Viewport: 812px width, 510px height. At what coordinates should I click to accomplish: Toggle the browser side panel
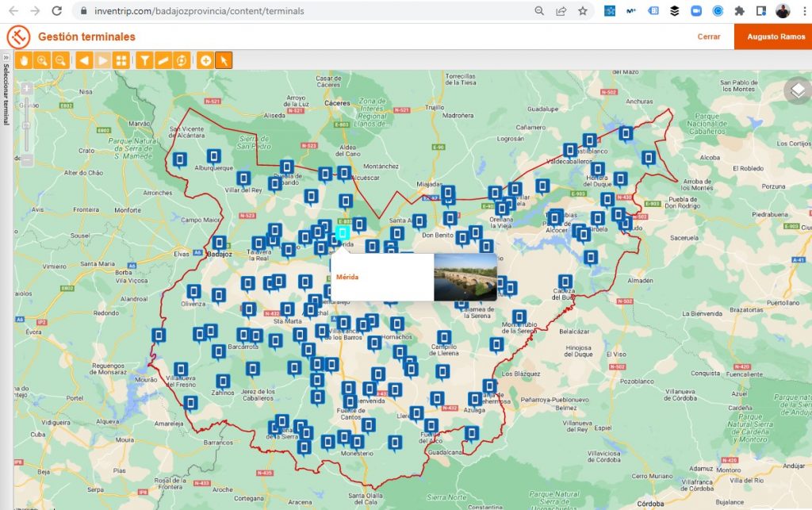(760, 11)
